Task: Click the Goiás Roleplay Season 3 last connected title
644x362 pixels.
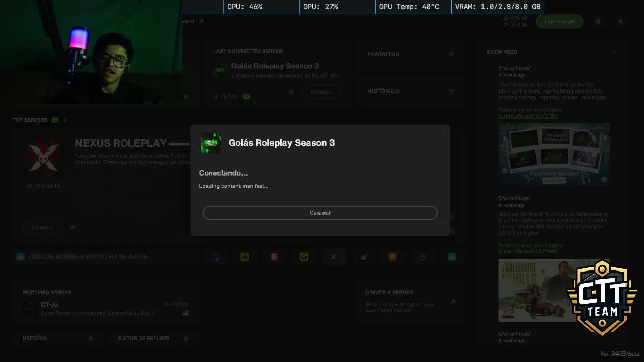Action: 275,66
